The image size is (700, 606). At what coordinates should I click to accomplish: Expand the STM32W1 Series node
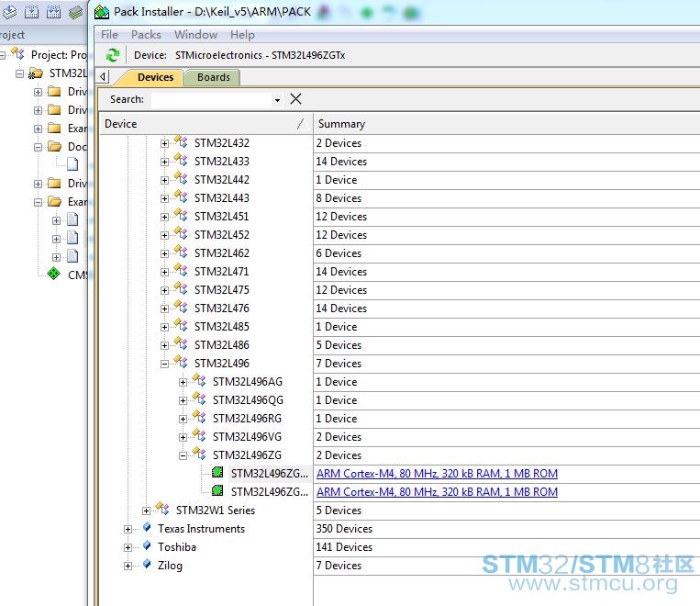147,511
